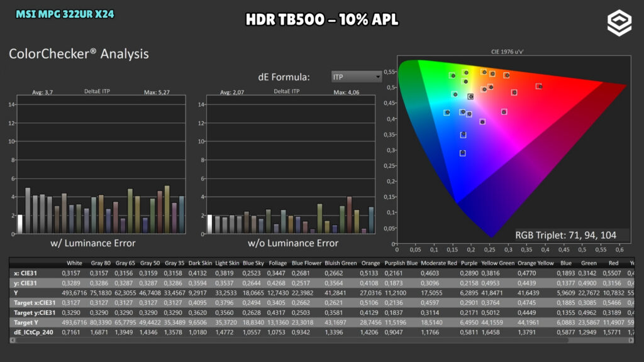The height and width of the screenshot is (362, 644).
Task: Select the white bar in w/o Luminance Error chart
Action: [209, 224]
